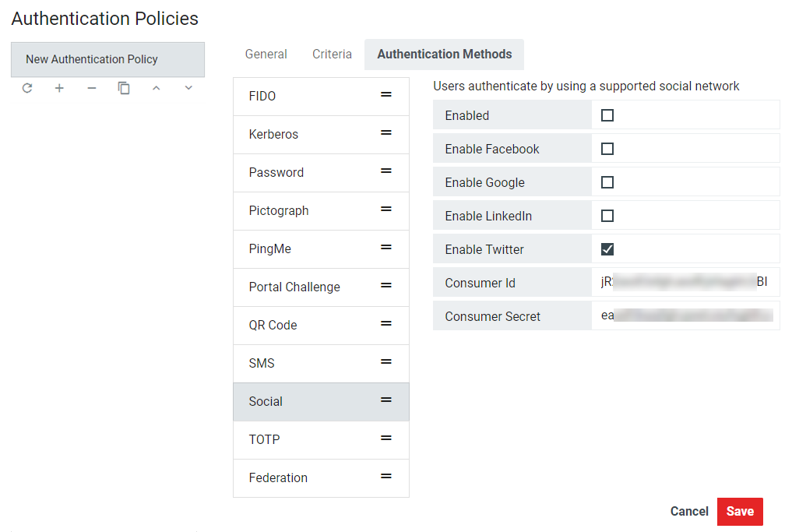This screenshot has width=785, height=532.
Task: Click the QR Code row drag handle
Action: tap(385, 324)
